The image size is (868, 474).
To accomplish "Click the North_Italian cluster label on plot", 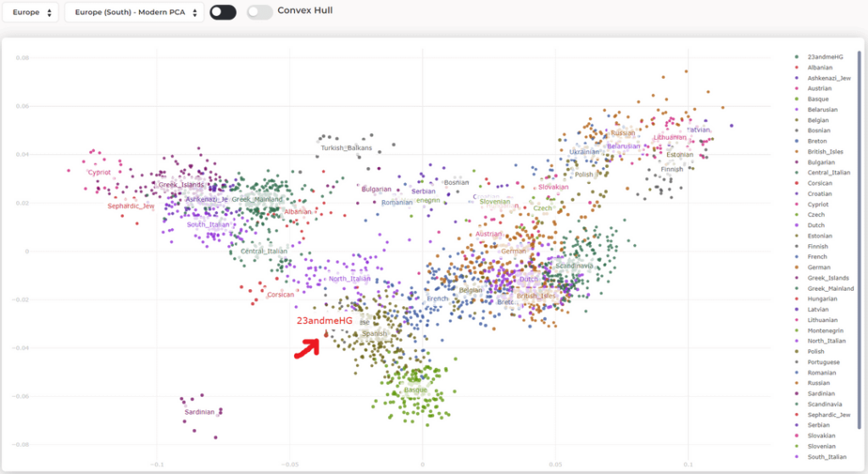I will click(x=349, y=278).
